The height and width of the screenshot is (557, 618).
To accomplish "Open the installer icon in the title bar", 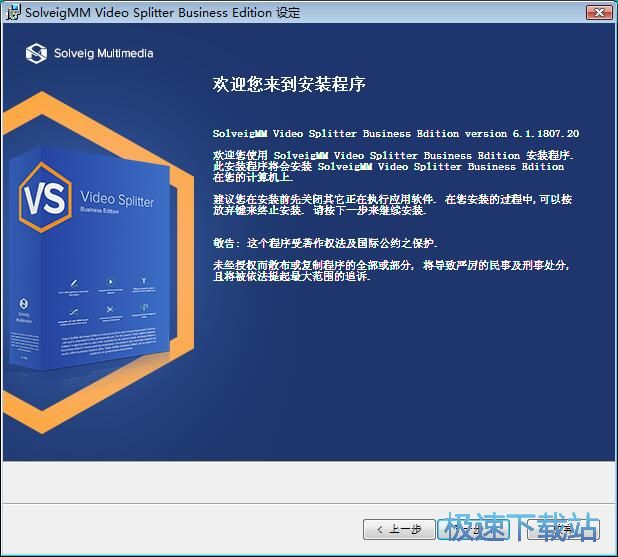I will [x=13, y=12].
